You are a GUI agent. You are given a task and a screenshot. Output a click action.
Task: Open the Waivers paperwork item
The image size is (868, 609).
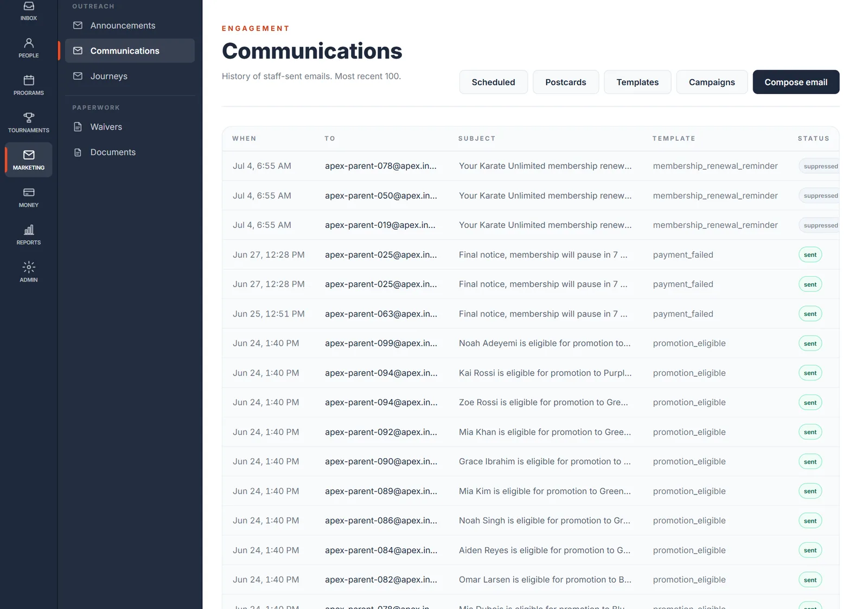(x=130, y=126)
